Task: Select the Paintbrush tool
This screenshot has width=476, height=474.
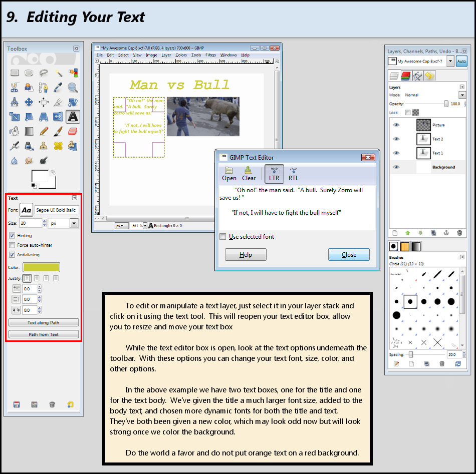Action: pyautogui.click(x=58, y=131)
